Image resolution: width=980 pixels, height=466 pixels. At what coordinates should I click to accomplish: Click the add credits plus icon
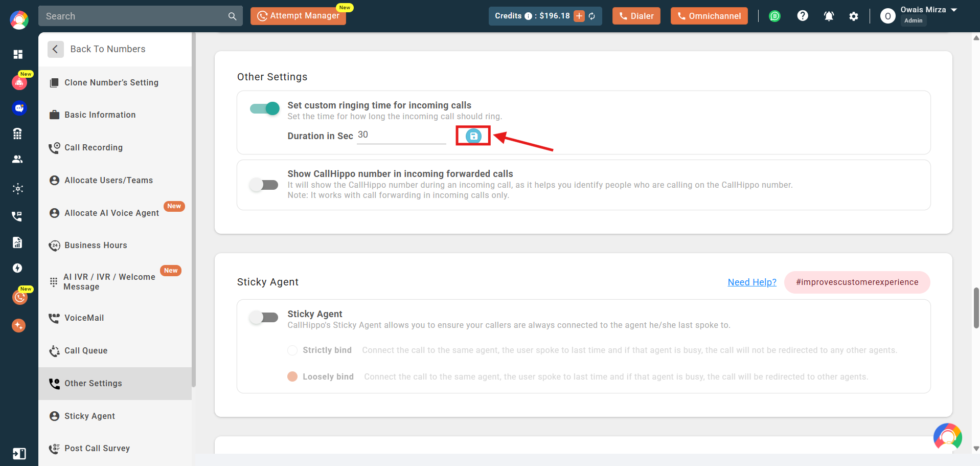coord(579,16)
